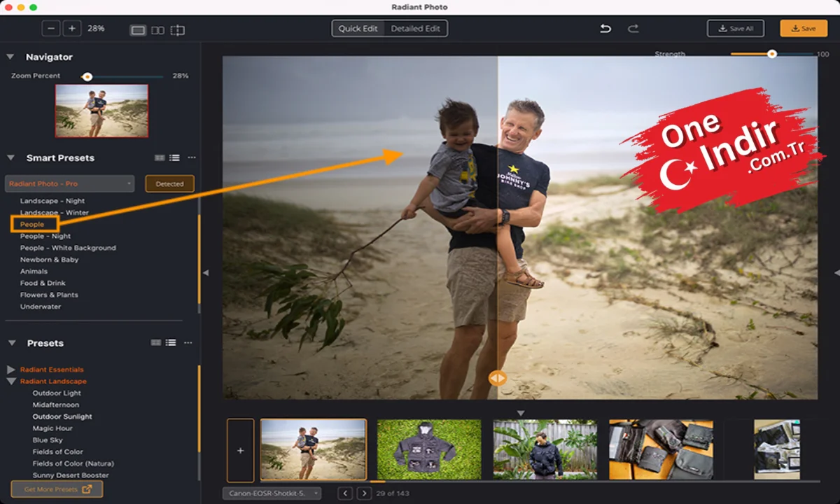Image resolution: width=840 pixels, height=504 pixels.
Task: Click the Presets list scrollbar
Action: tap(199, 409)
